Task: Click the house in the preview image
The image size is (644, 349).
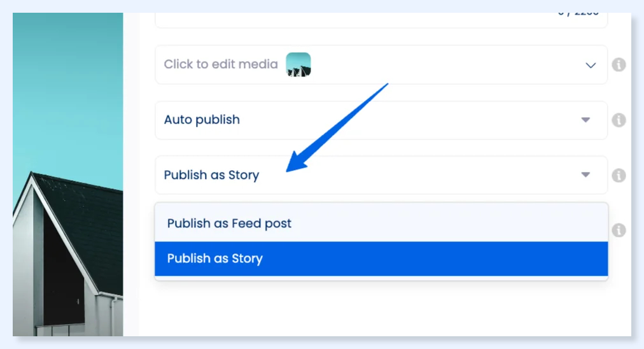Action: [x=67, y=255]
